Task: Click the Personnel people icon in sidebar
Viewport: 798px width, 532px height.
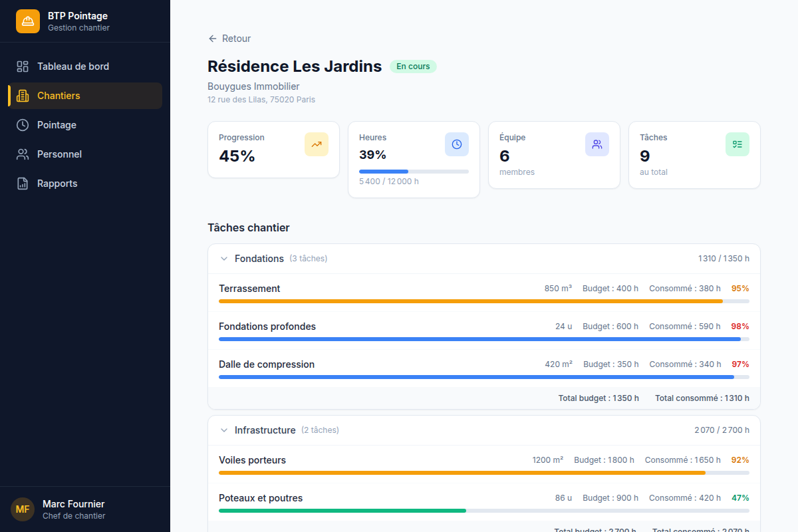Action: (23, 154)
